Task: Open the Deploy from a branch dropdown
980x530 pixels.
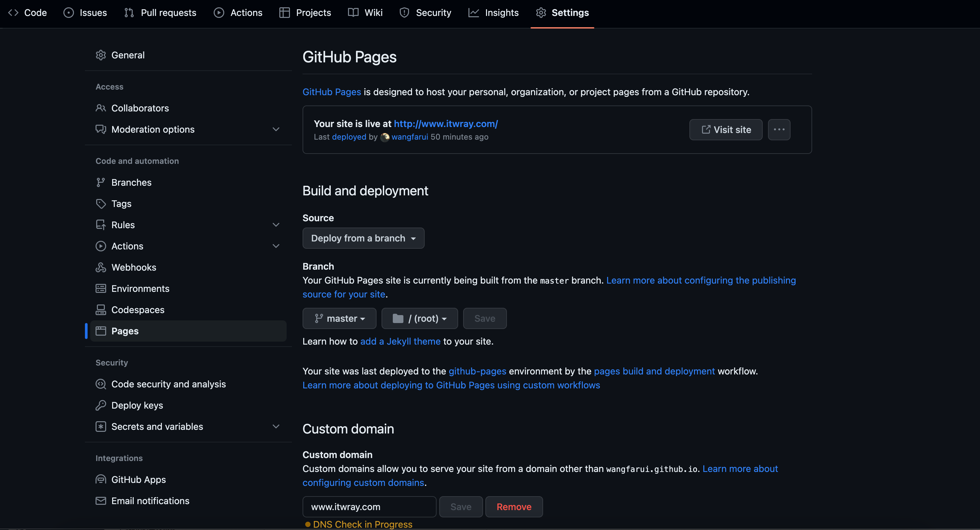Action: [x=363, y=238]
